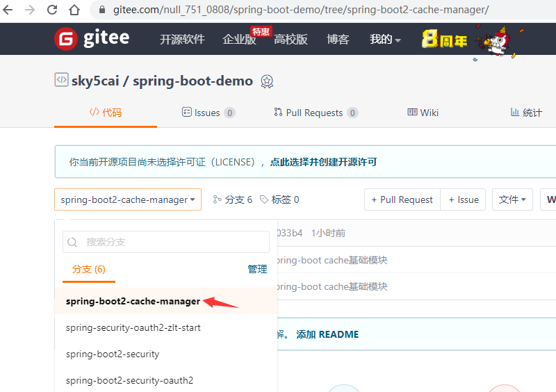Screen dimensions: 556x392
Task: Switch to the 代码 tab
Action: tap(106, 113)
